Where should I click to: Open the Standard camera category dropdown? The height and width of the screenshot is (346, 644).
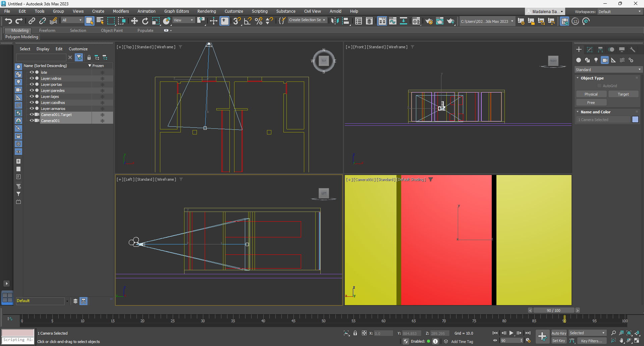[608, 70]
